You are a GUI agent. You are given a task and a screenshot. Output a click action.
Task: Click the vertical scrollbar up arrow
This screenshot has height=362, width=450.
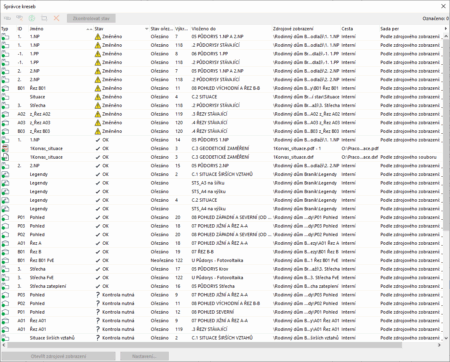[446, 36]
